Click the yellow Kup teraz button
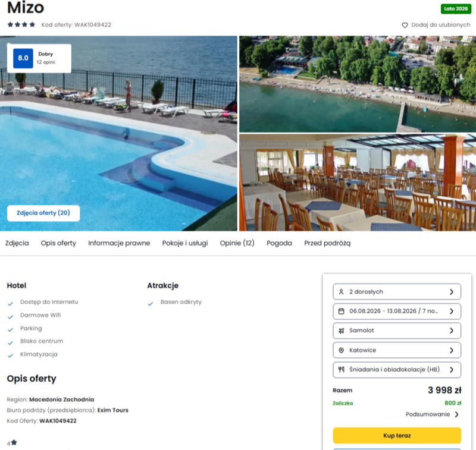Viewport: 476px width, 450px height. pos(397,436)
